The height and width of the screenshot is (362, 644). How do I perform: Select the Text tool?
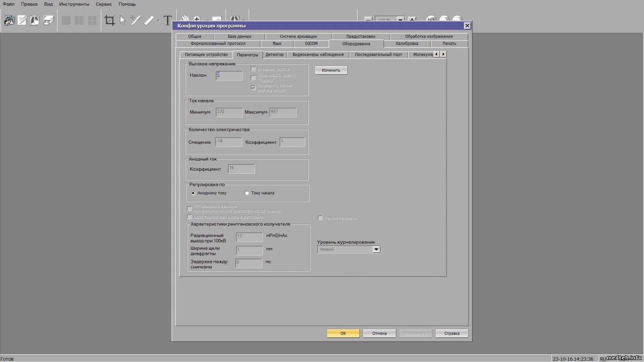pos(167,20)
